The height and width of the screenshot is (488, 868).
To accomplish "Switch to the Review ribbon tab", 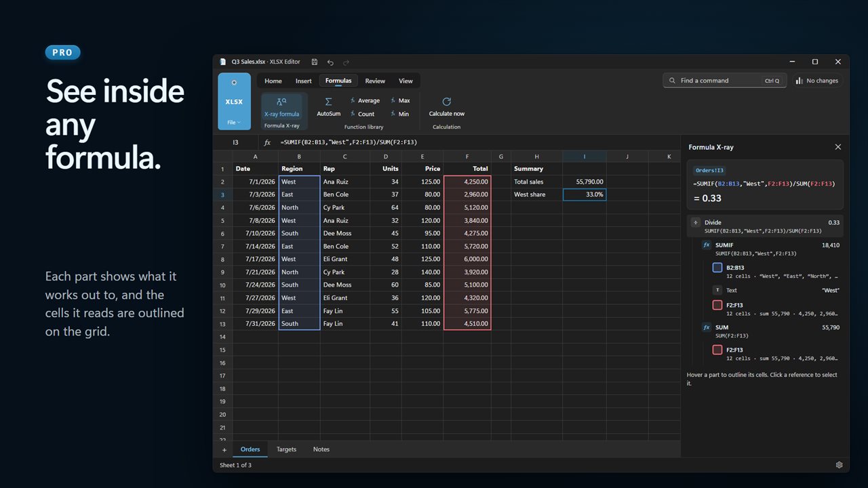I will [375, 81].
